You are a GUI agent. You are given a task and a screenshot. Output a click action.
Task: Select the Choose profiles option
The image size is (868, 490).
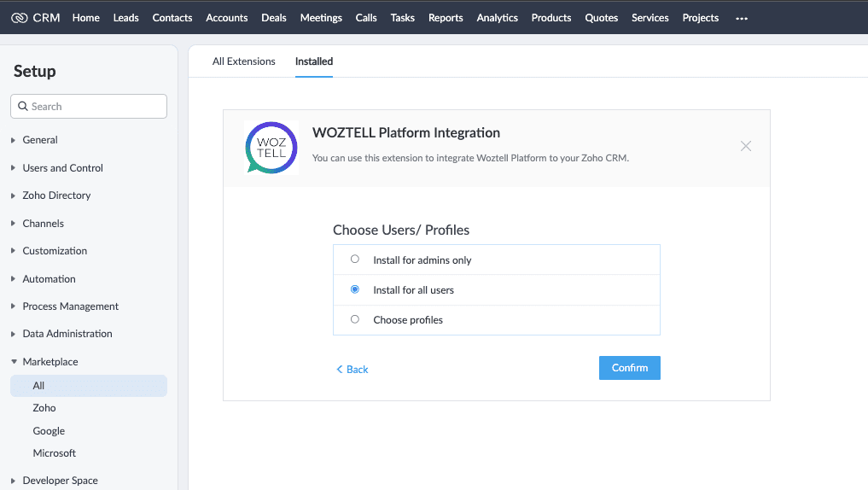pyautogui.click(x=355, y=319)
